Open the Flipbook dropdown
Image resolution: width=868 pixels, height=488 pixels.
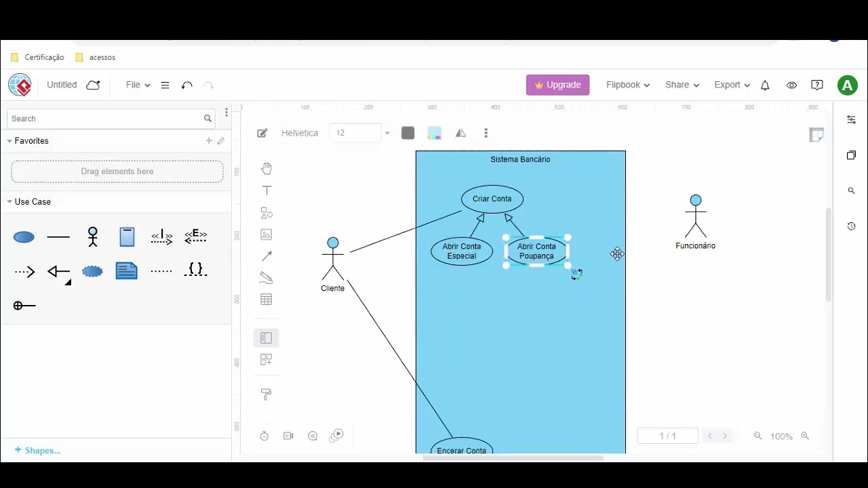628,85
